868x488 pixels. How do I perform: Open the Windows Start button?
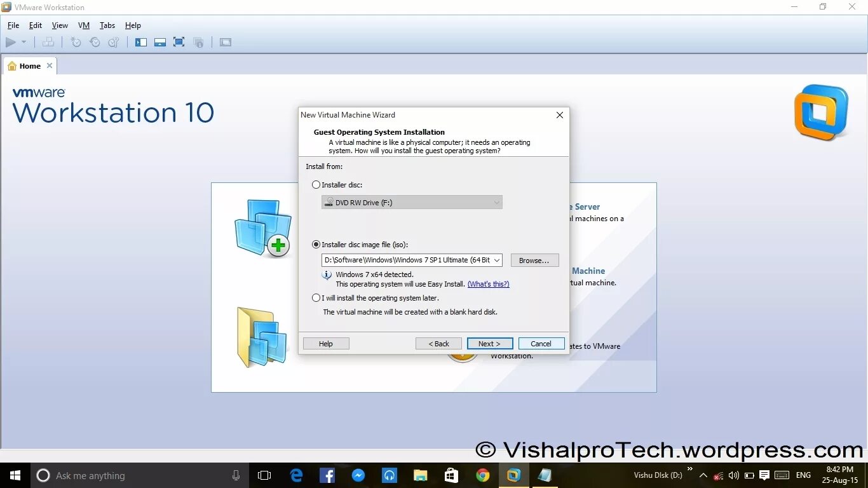(15, 475)
